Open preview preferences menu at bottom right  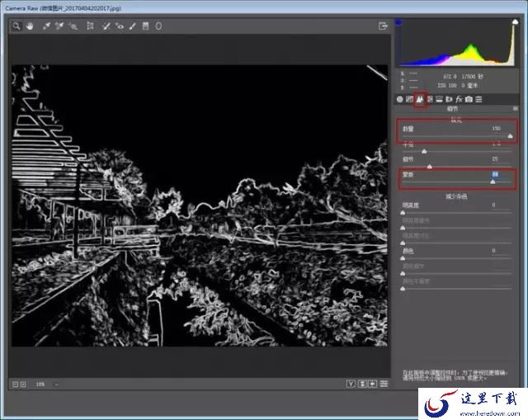383,384
